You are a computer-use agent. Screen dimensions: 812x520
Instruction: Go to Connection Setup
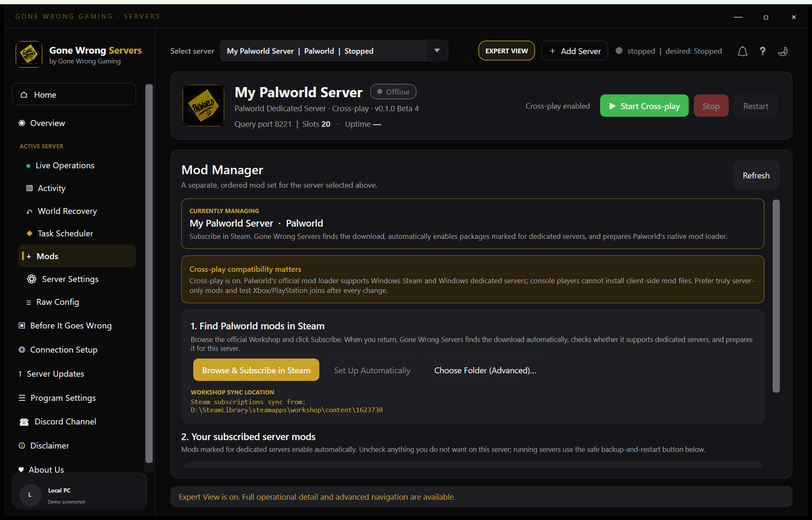(74, 350)
